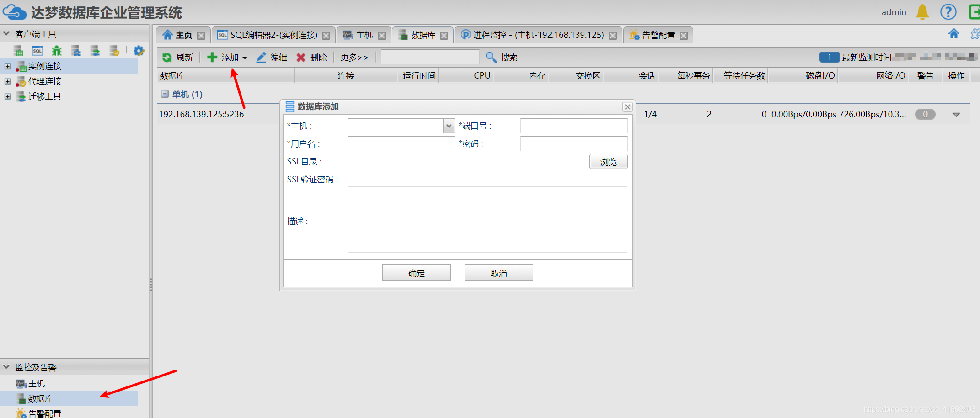Open the blue database deployment tool icon
This screenshot has height=418, width=980.
[76, 51]
